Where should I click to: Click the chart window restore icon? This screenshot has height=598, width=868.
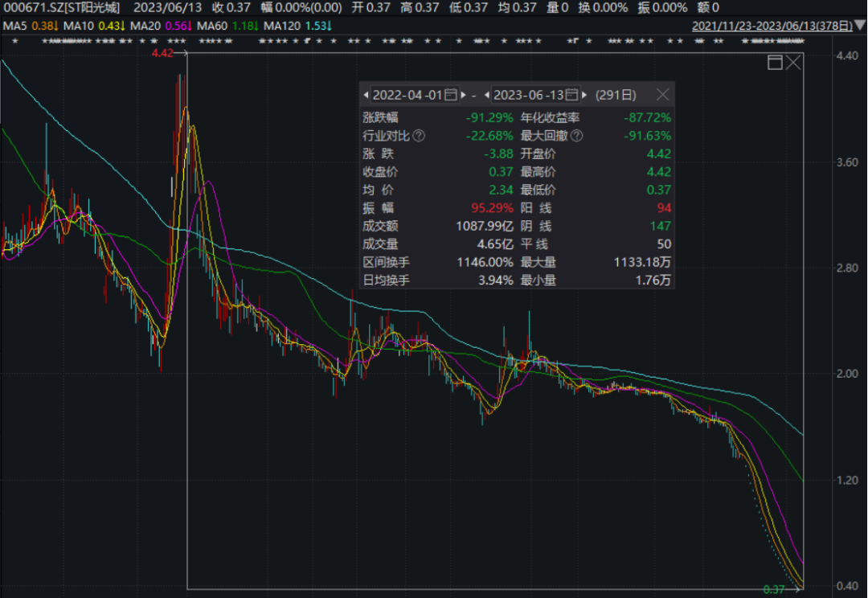[776, 63]
